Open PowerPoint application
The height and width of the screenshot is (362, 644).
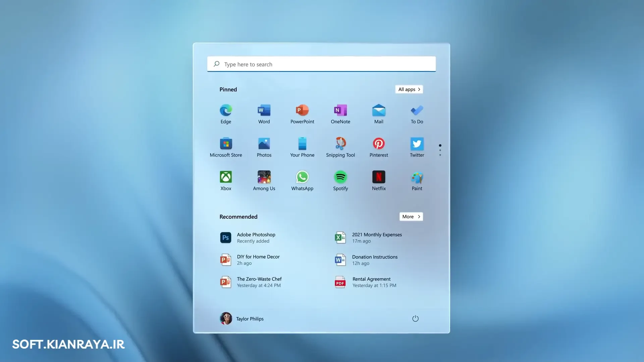[x=302, y=113]
